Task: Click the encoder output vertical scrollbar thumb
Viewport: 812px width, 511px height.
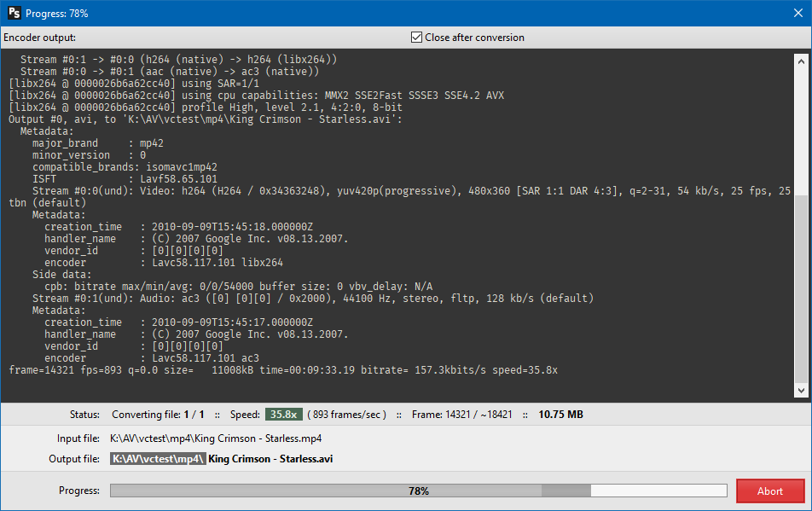Action: pos(801,289)
